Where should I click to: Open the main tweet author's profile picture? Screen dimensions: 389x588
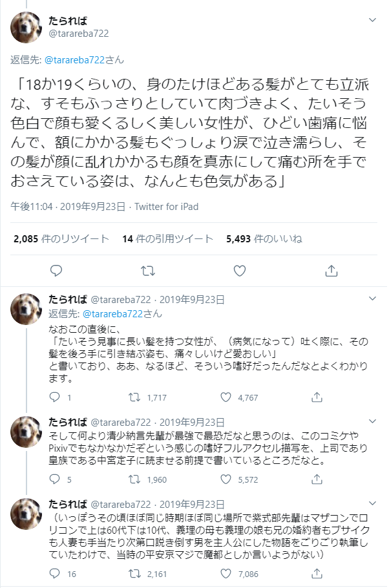27,28
